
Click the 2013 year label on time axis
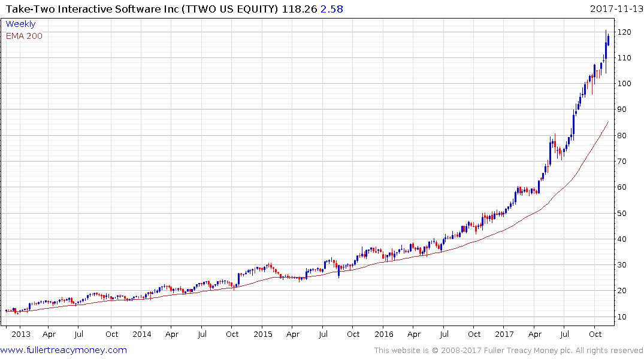click(x=21, y=334)
